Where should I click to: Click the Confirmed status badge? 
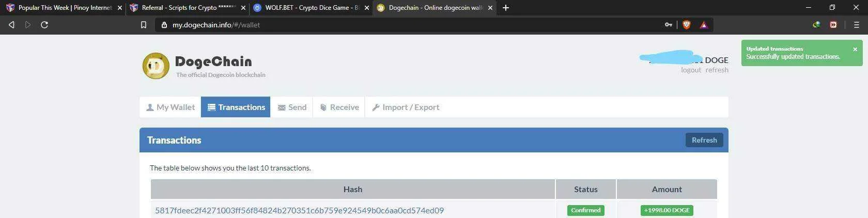pos(586,210)
